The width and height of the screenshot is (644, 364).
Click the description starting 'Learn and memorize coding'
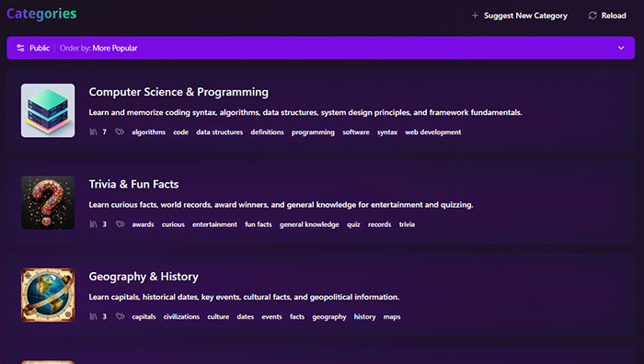coord(305,112)
